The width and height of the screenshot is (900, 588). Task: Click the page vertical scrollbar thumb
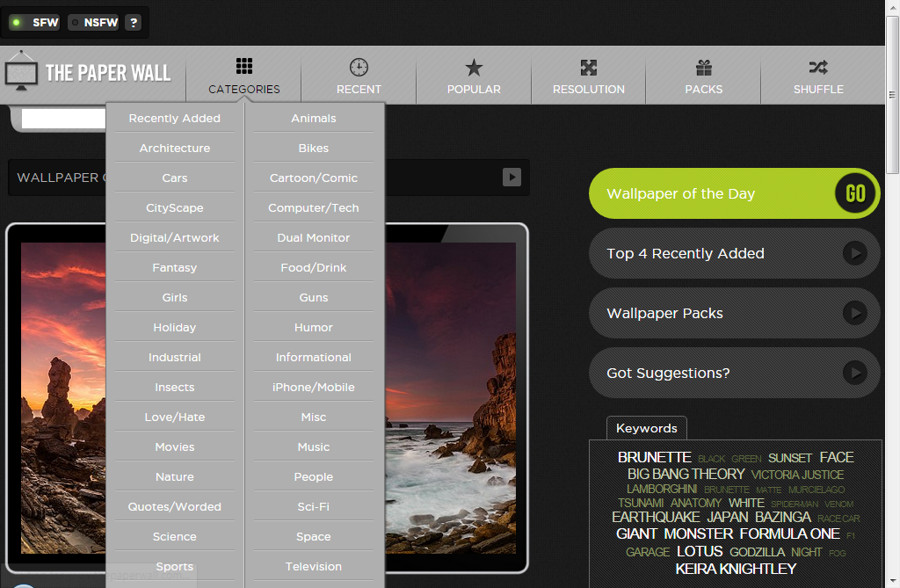(x=892, y=95)
